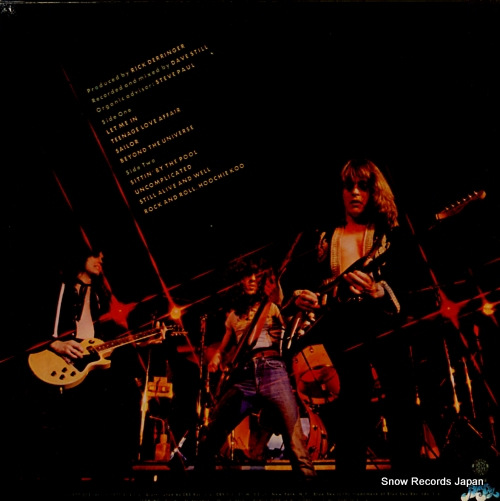Choose 'Beyond the Universe' track title
Image resolution: width=500 pixels, height=501 pixels.
(x=156, y=144)
